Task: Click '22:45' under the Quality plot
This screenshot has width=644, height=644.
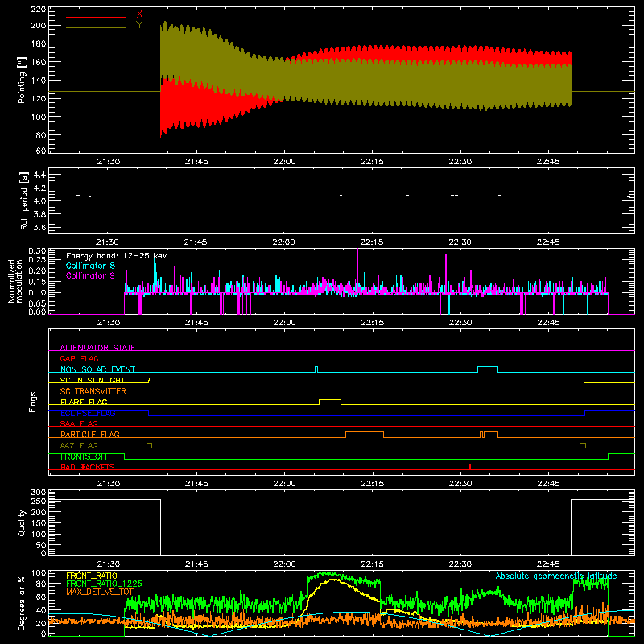Action: (548, 564)
